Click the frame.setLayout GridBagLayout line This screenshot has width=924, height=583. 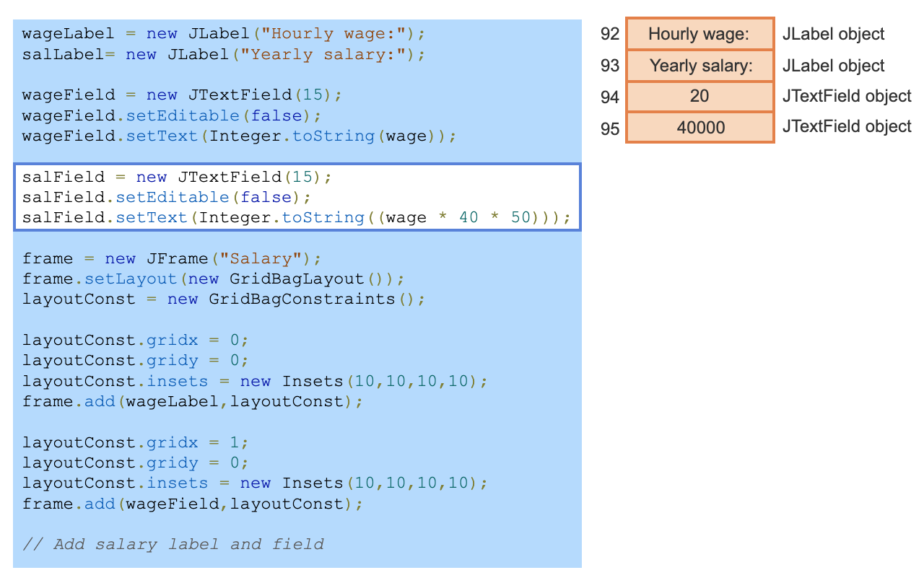pos(214,279)
